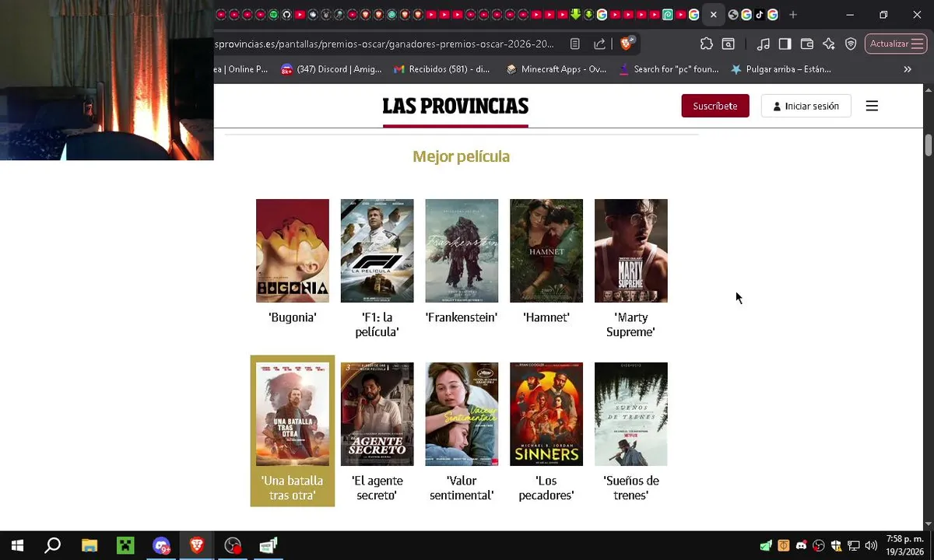Image resolution: width=934 pixels, height=560 pixels.
Task: Click the share page icon in address bar
Action: click(x=599, y=44)
